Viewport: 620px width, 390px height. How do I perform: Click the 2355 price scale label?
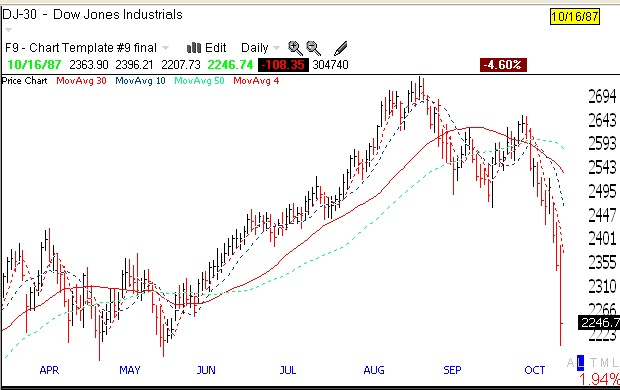click(602, 262)
